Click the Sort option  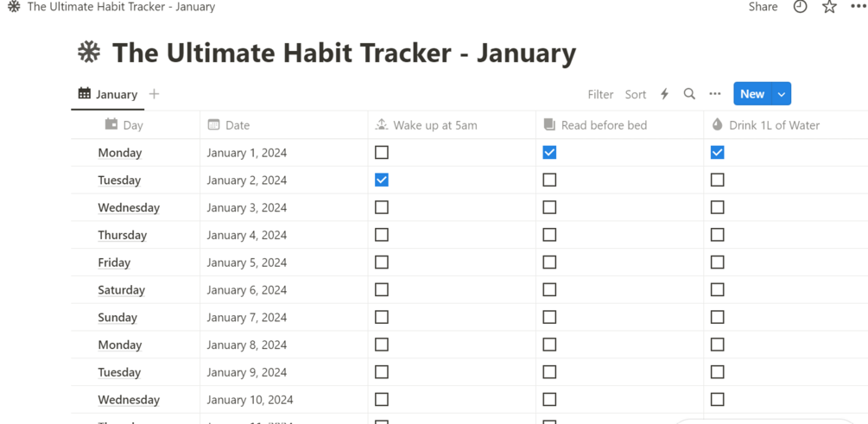pos(636,94)
